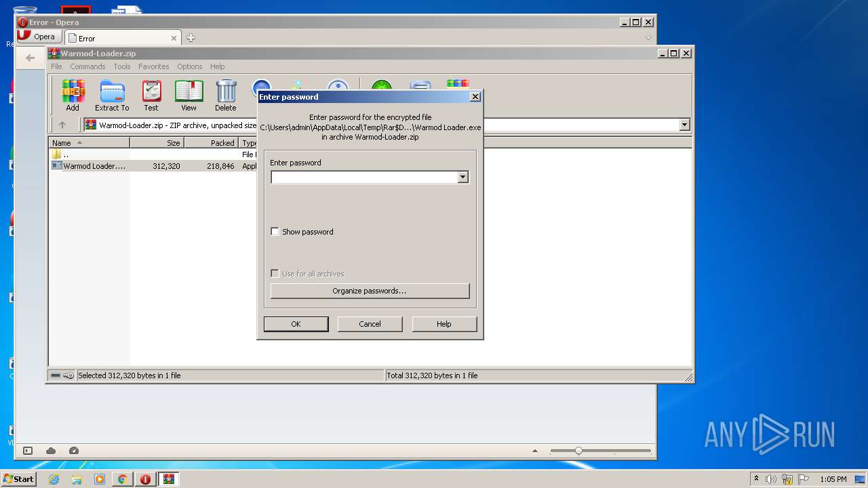This screenshot has width=868, height=488.
Task: Select the Warmod Loader file icon in list
Action: [57, 165]
